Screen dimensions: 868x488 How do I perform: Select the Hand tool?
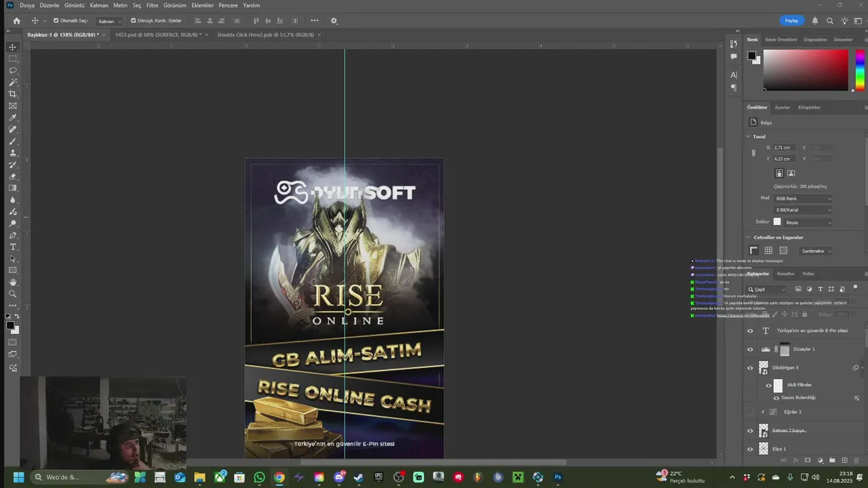click(x=13, y=282)
